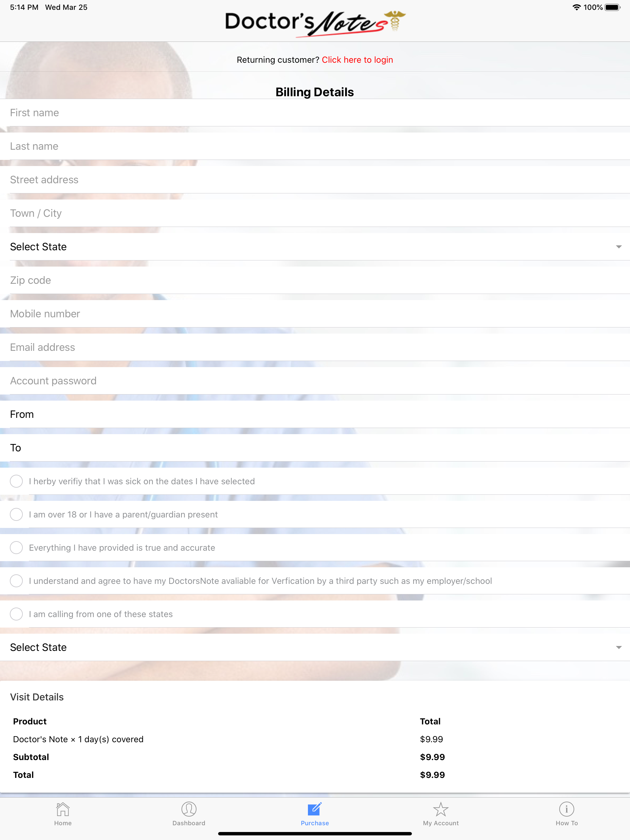The image size is (630, 840).
Task: Open the To date picker
Action: coord(315,448)
